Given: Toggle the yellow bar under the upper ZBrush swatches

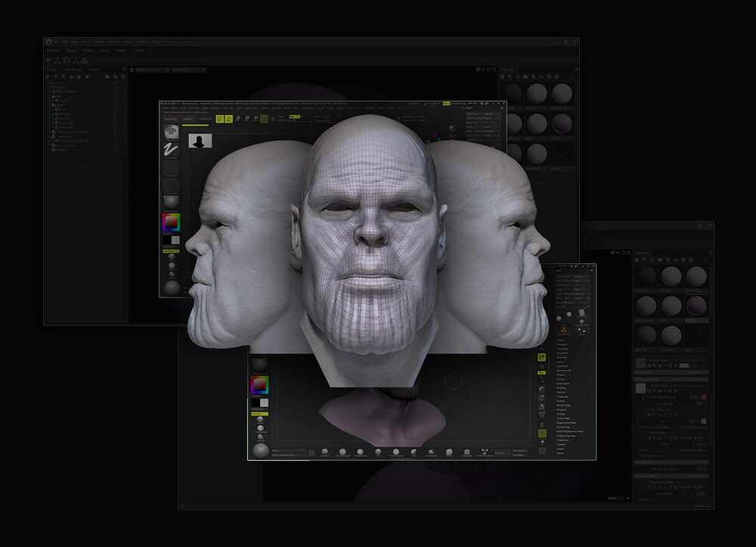Looking at the screenshot, I should coord(171,251).
